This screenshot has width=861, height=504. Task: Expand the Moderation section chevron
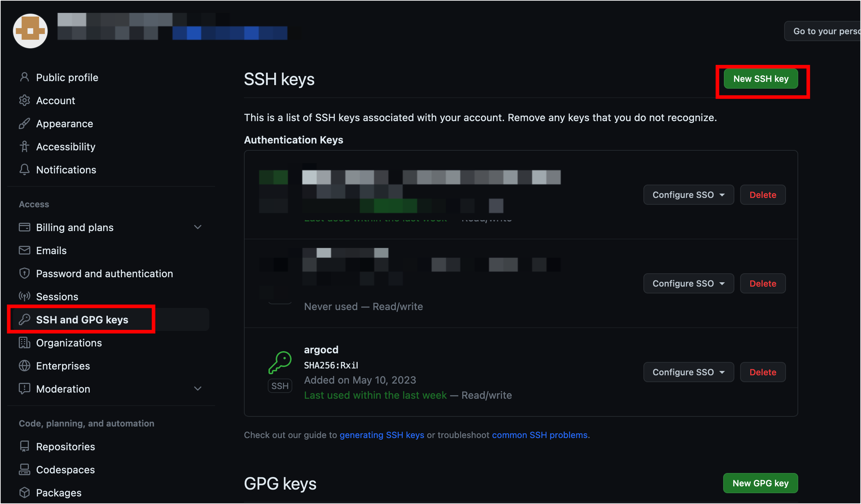point(198,389)
